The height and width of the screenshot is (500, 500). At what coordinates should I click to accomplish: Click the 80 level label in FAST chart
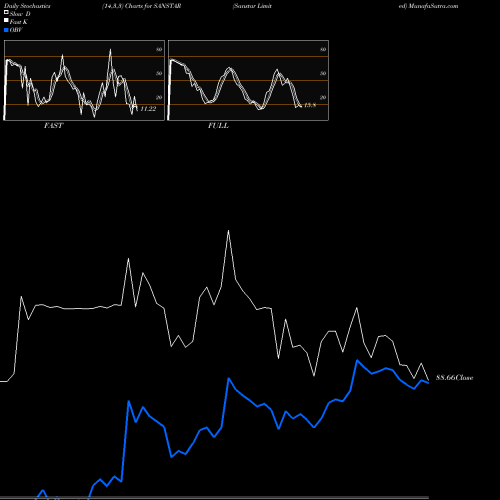(x=159, y=50)
